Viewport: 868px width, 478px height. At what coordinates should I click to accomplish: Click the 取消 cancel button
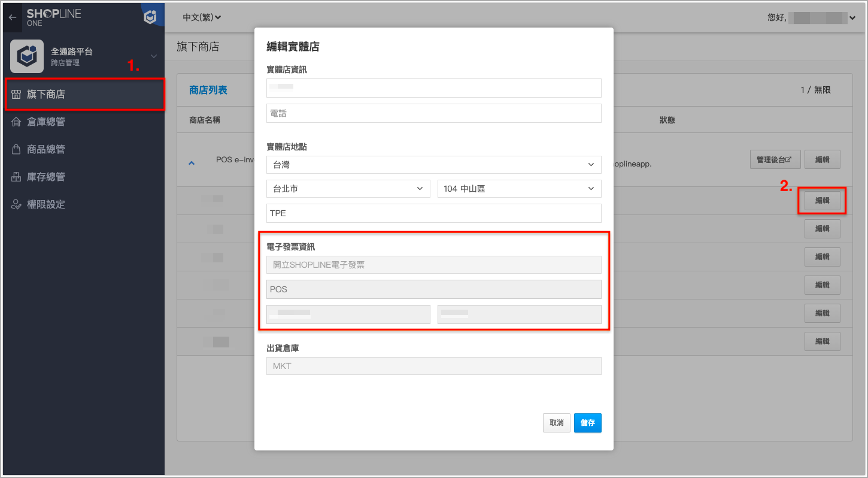557,423
